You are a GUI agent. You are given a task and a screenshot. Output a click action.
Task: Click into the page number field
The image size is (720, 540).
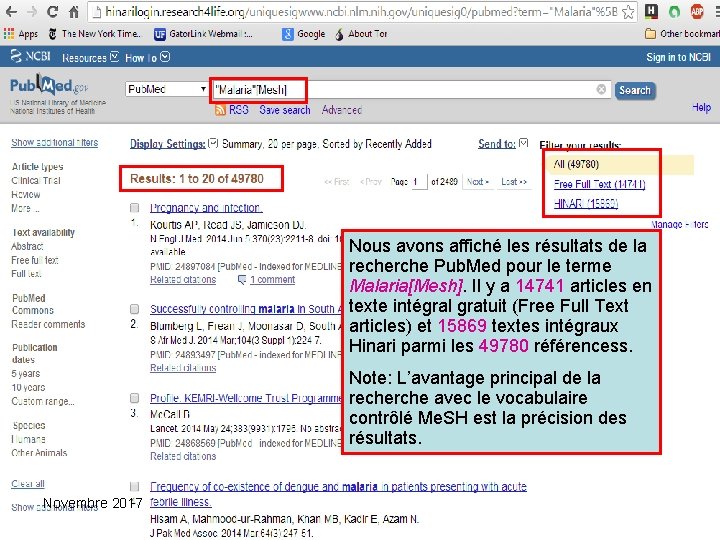click(x=418, y=182)
